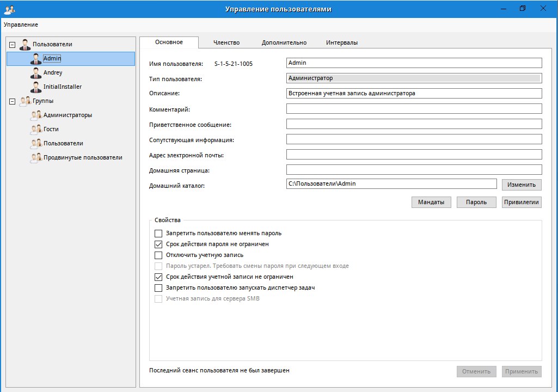The height and width of the screenshot is (392, 558).
Task: Click the Пользователи root node label
Action: click(x=52, y=45)
